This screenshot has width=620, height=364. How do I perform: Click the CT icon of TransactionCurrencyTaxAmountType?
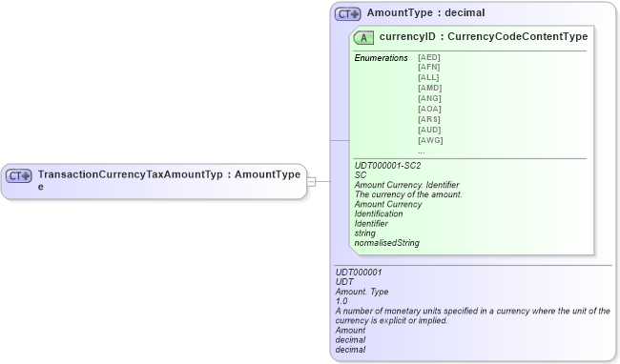[x=18, y=176]
